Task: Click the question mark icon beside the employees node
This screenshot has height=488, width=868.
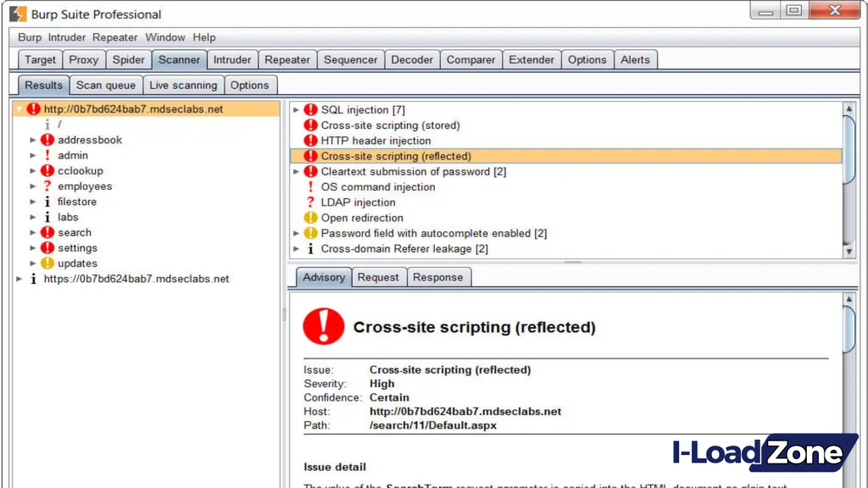Action: click(47, 186)
